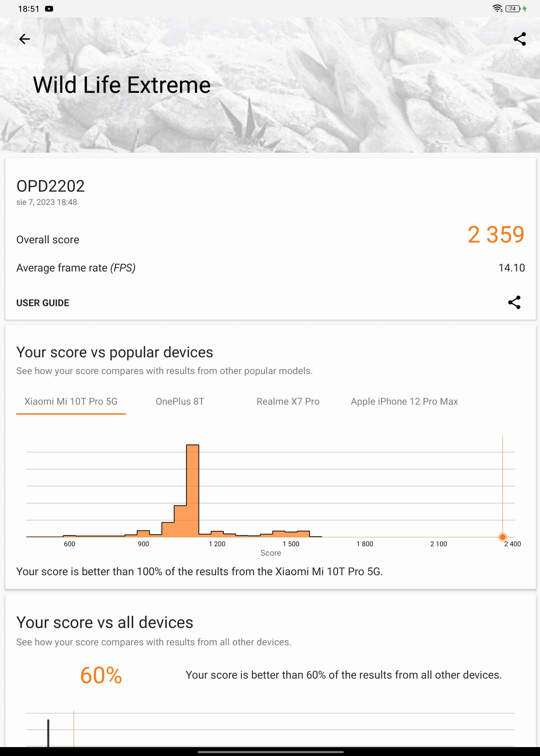Tap the bottom navigation gesture bar
Image resolution: width=540 pixels, height=756 pixels.
coord(270,752)
